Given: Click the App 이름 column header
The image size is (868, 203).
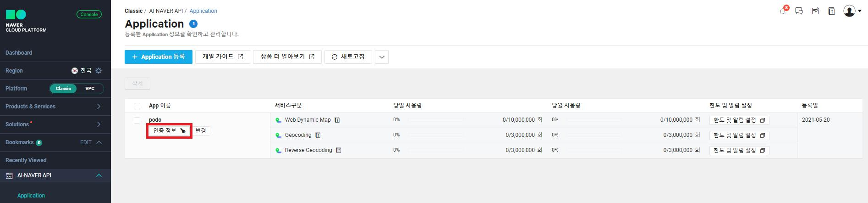Looking at the screenshot, I should (160, 106).
